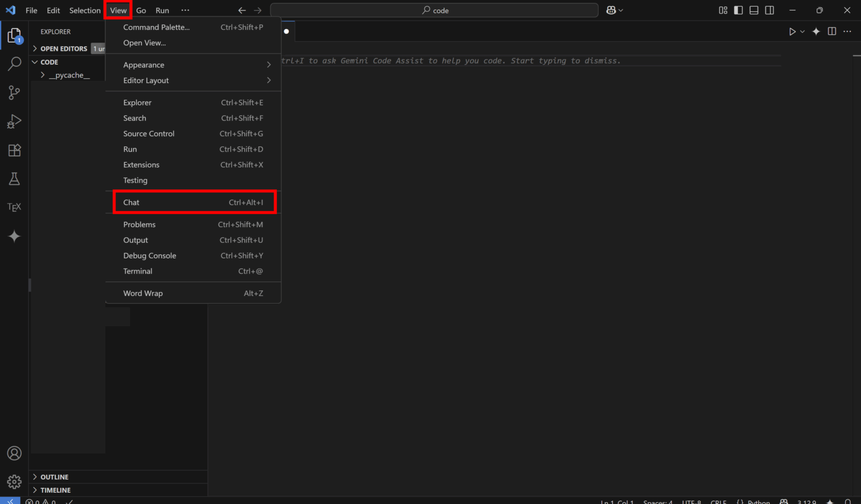The width and height of the screenshot is (861, 504).
Task: Open Manage settings via the gear icon
Action: point(14,481)
